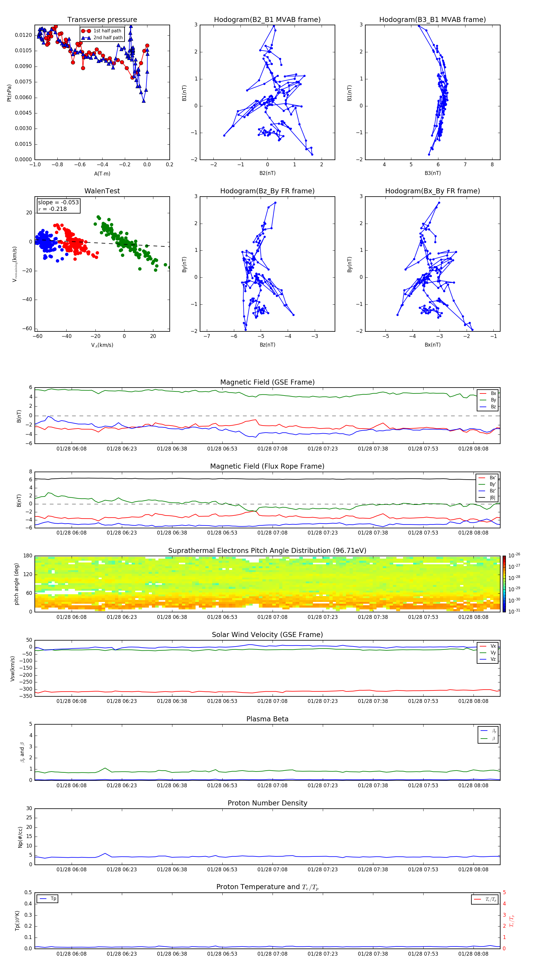Image resolution: width=535 pixels, height=980 pixels.
Task: Click the "Hodogram(Bz_By FR frame)" title
Action: pyautogui.click(x=267, y=191)
